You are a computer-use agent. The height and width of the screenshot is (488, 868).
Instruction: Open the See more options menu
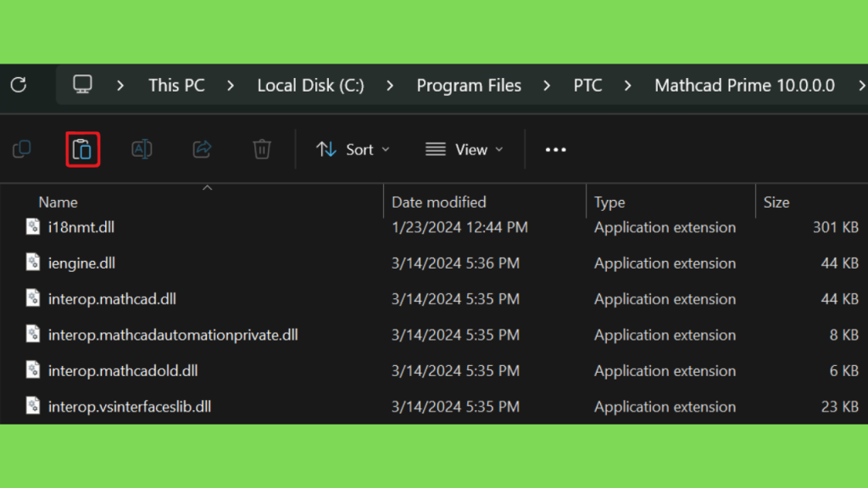pos(555,149)
